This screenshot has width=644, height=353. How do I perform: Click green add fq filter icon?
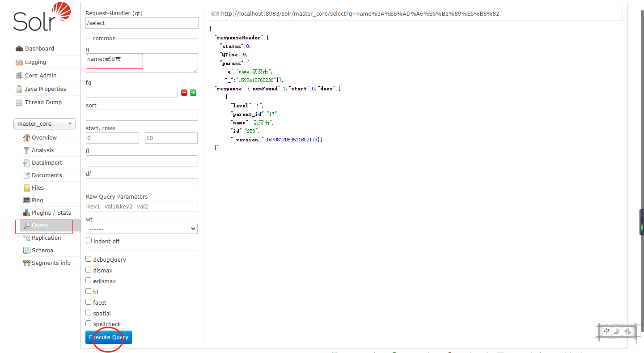coord(193,93)
